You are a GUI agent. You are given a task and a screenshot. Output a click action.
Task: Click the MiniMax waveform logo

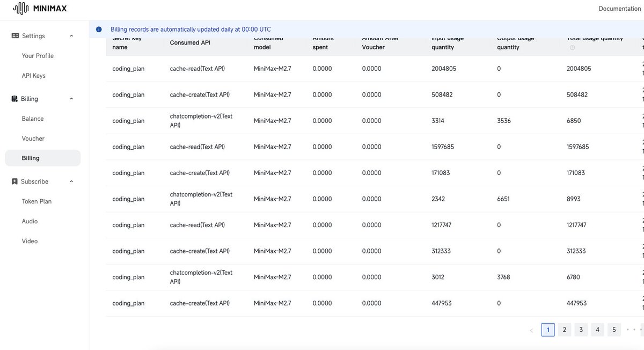[x=20, y=8]
